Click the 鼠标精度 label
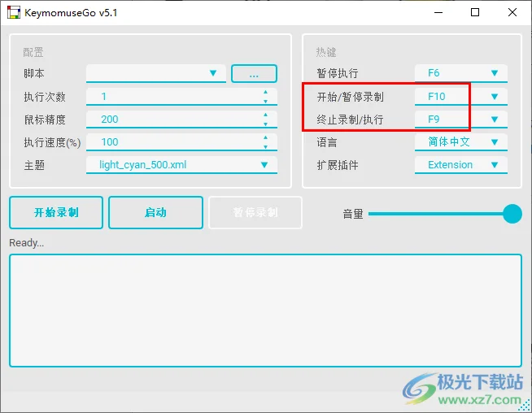Screen dimensions: 532x413 point(45,120)
